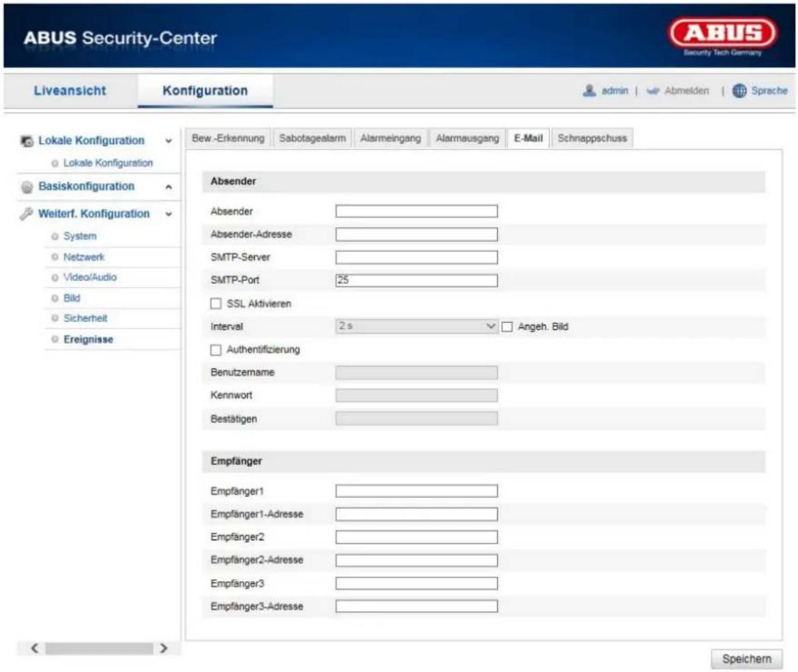Expand the Basiskonfiguration section arrow

tap(168, 188)
